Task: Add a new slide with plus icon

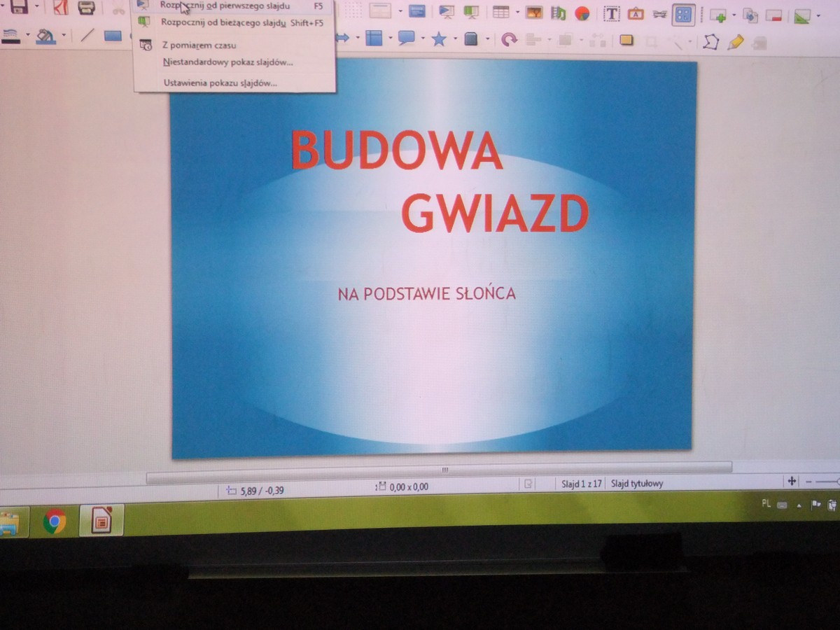Action: point(717,15)
